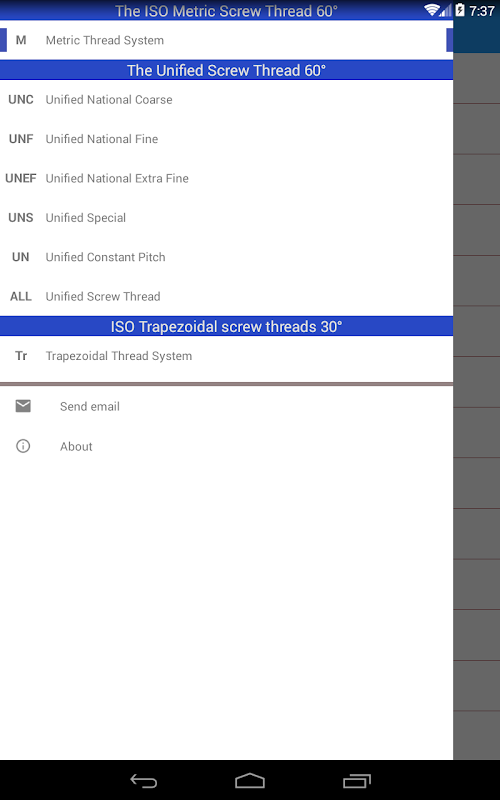Screen dimensions: 500x800
Task: Tap the recent apps navigation icon
Action: 356,780
